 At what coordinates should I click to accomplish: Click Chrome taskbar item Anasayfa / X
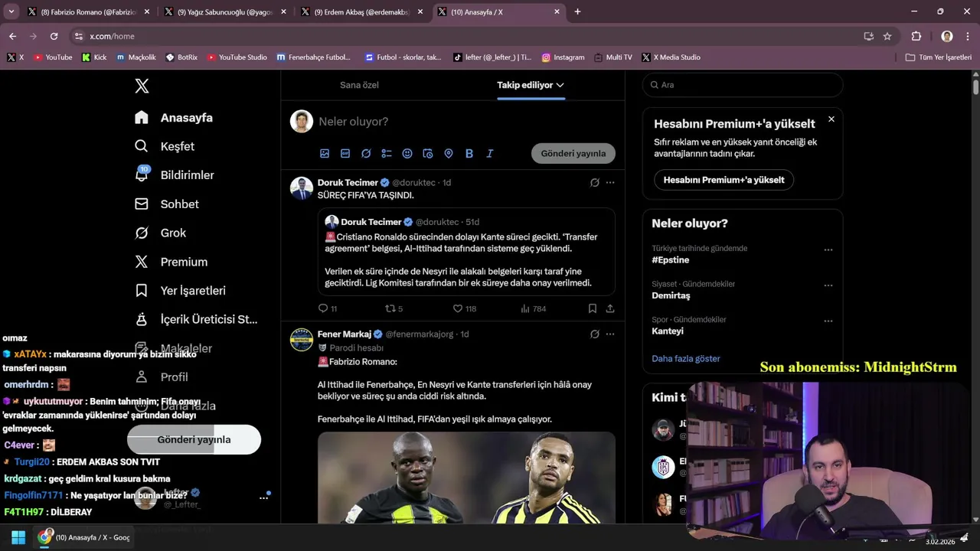tap(84, 537)
